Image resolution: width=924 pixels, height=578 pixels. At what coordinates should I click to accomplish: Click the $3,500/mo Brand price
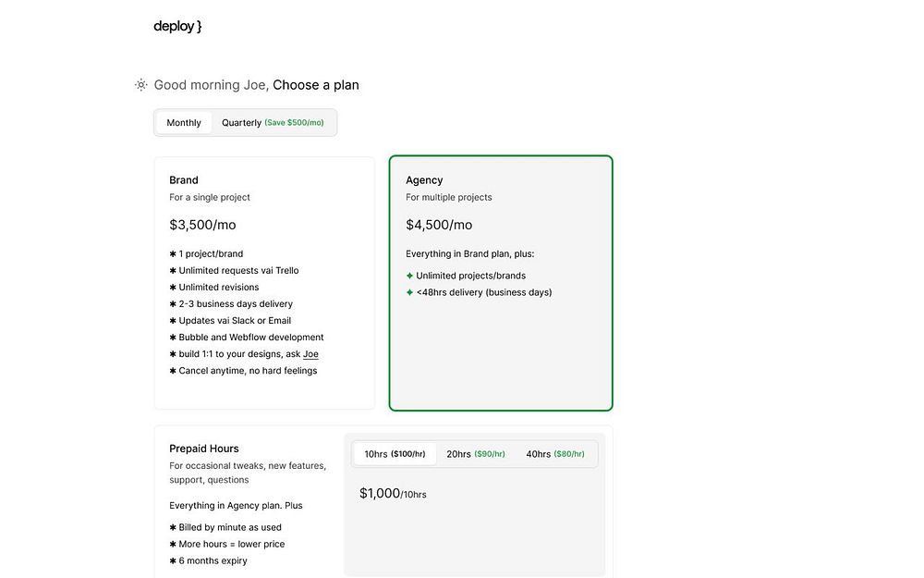202,225
